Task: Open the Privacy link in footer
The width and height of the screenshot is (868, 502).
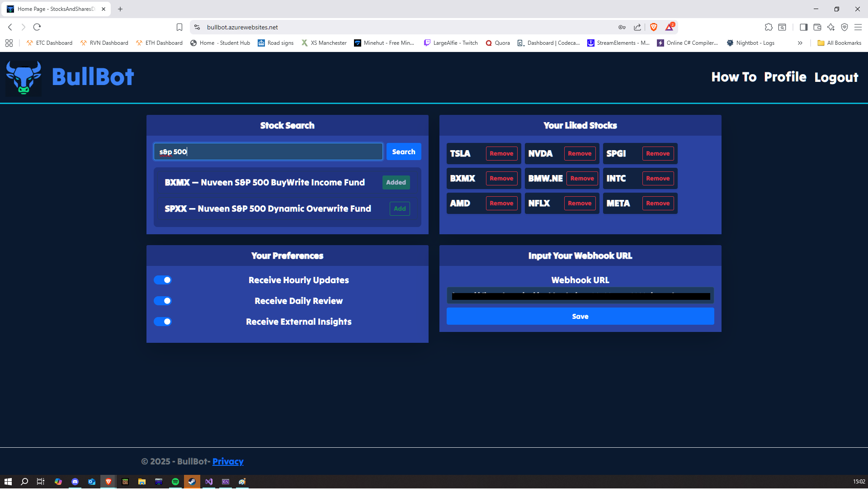Action: (227, 461)
